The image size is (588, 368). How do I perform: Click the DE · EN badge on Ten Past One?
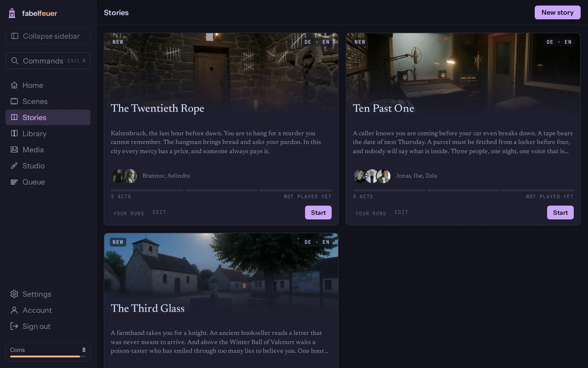[x=559, y=42]
